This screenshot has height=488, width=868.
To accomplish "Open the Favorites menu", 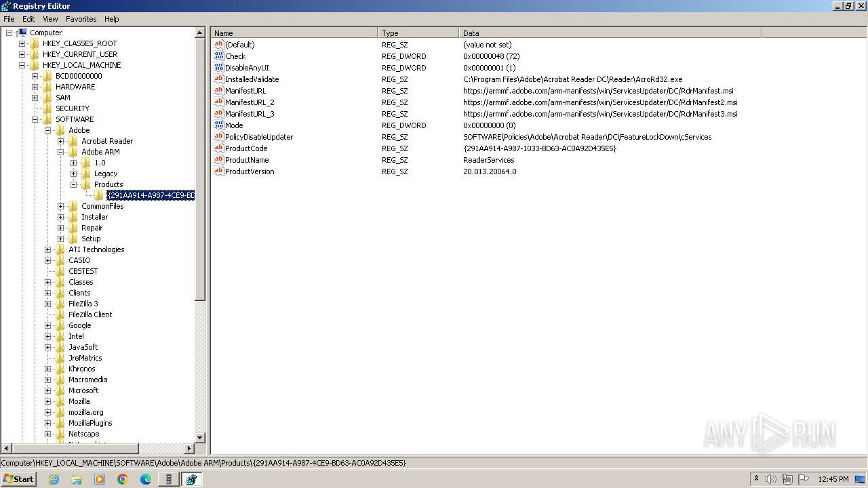I will (81, 19).
